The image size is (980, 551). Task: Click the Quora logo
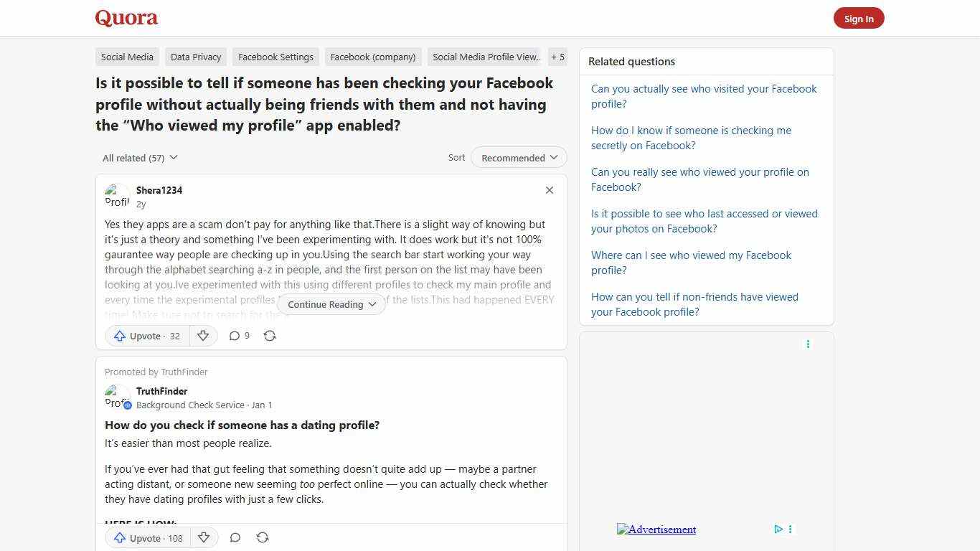coord(126,17)
